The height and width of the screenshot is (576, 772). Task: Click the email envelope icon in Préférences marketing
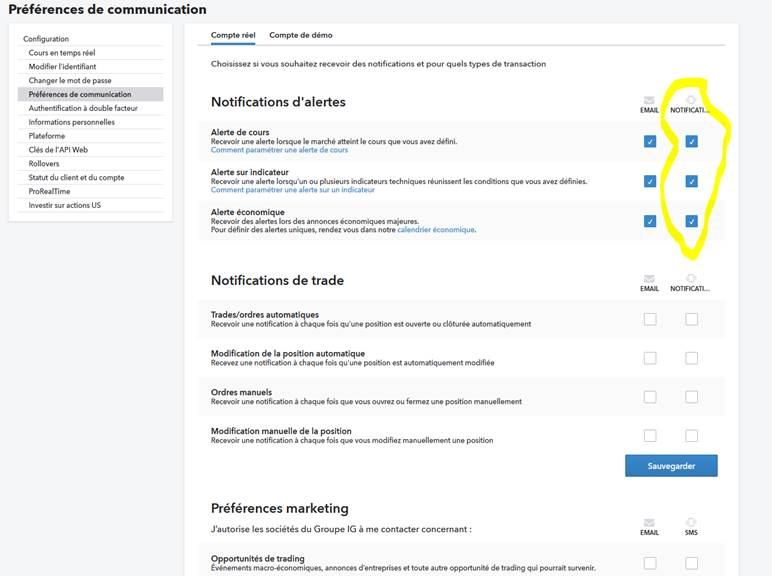tap(650, 522)
